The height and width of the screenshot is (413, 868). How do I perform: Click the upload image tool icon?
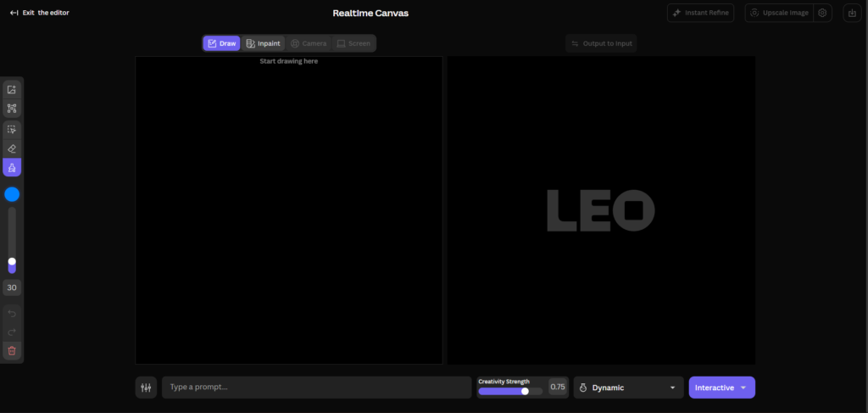[12, 90]
